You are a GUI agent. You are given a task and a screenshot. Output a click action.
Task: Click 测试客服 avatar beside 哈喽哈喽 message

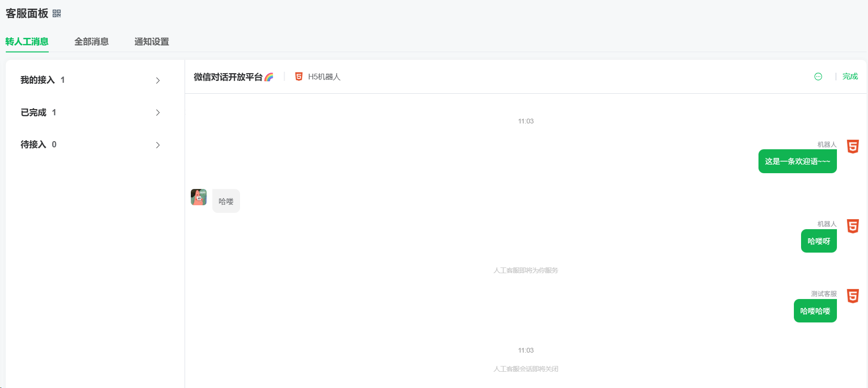[853, 296]
